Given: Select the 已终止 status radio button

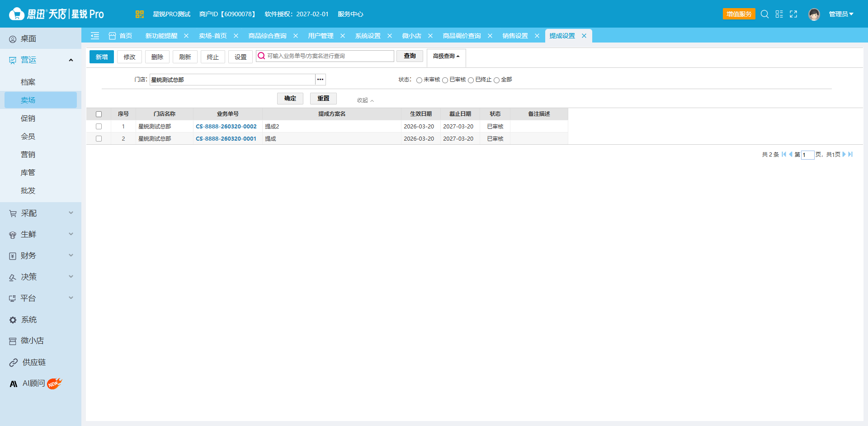Looking at the screenshot, I should coord(471,80).
